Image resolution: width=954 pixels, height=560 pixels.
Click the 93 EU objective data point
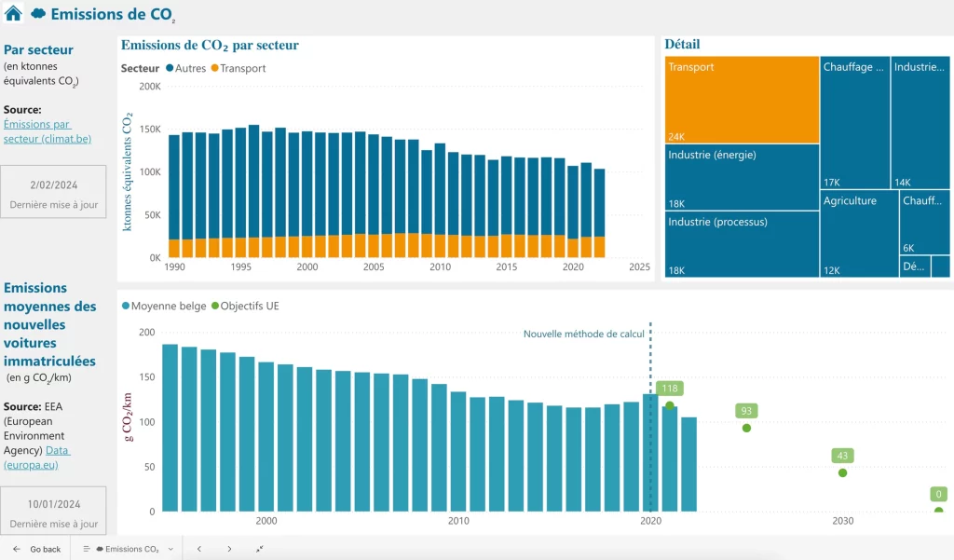point(746,428)
